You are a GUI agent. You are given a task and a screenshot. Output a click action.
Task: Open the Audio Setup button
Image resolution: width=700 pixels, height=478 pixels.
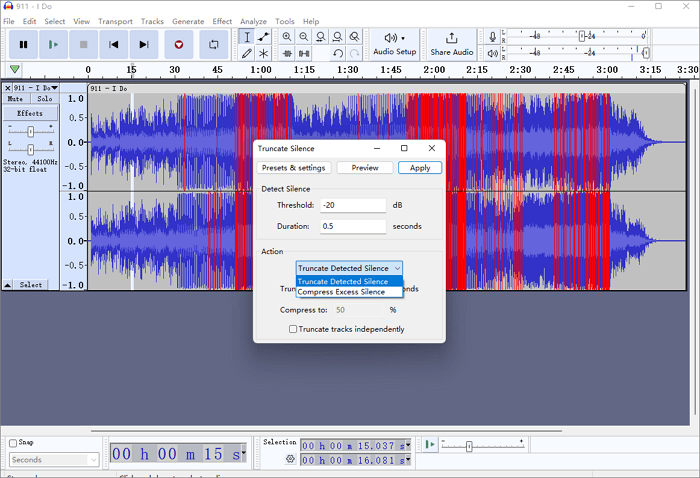pyautogui.click(x=395, y=44)
